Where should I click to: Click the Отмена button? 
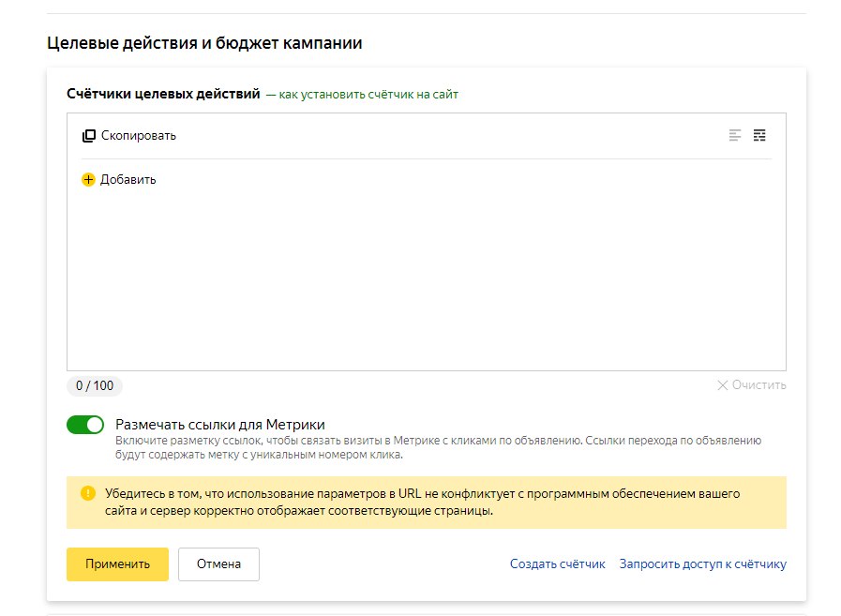pyautogui.click(x=218, y=563)
